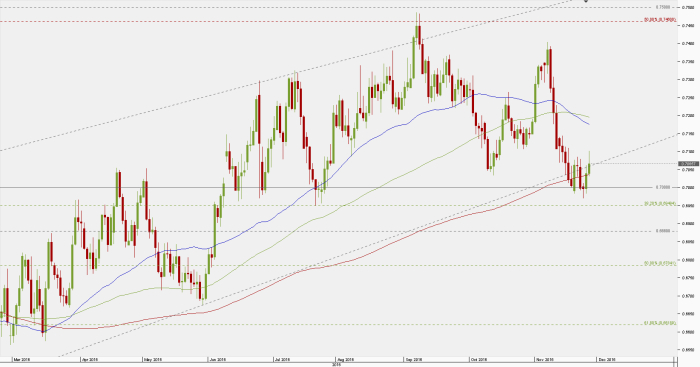Click the 50.0% green Fibonacci level label

(x=660, y=264)
